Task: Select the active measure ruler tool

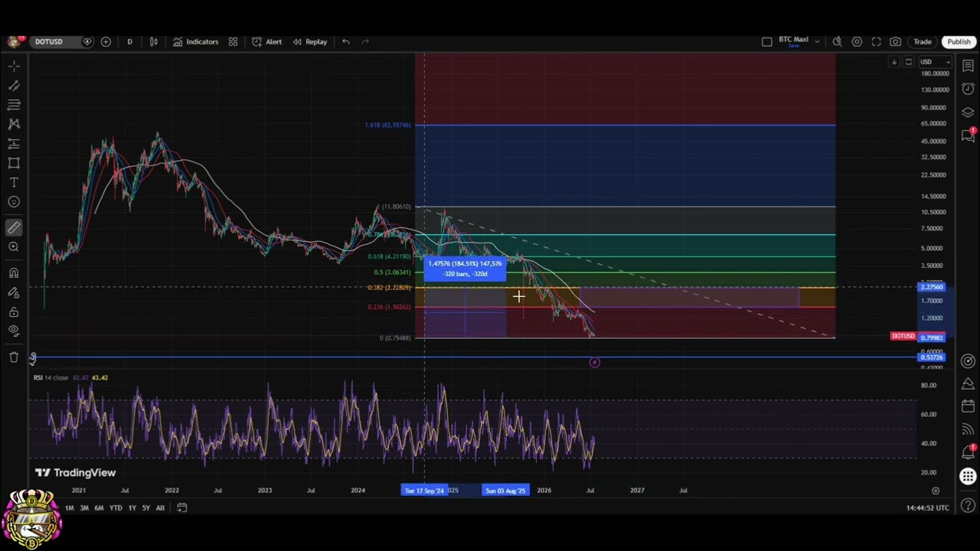Action: 14,227
